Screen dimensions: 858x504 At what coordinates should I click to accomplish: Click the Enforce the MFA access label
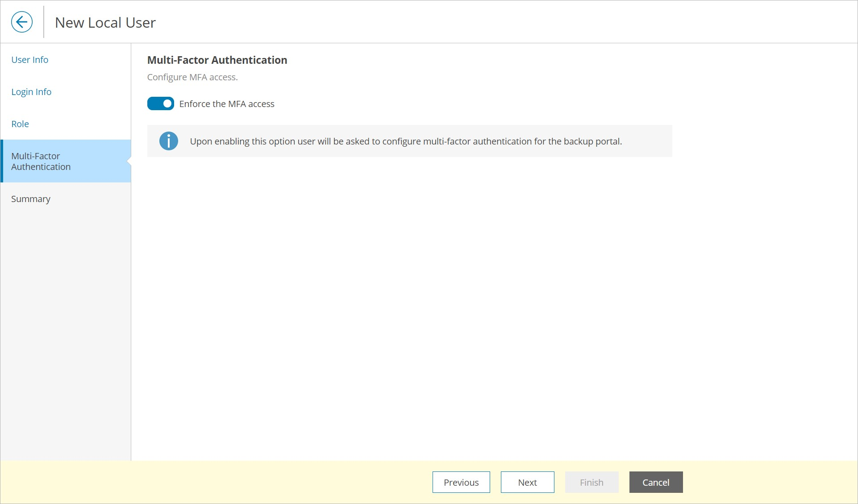click(227, 104)
